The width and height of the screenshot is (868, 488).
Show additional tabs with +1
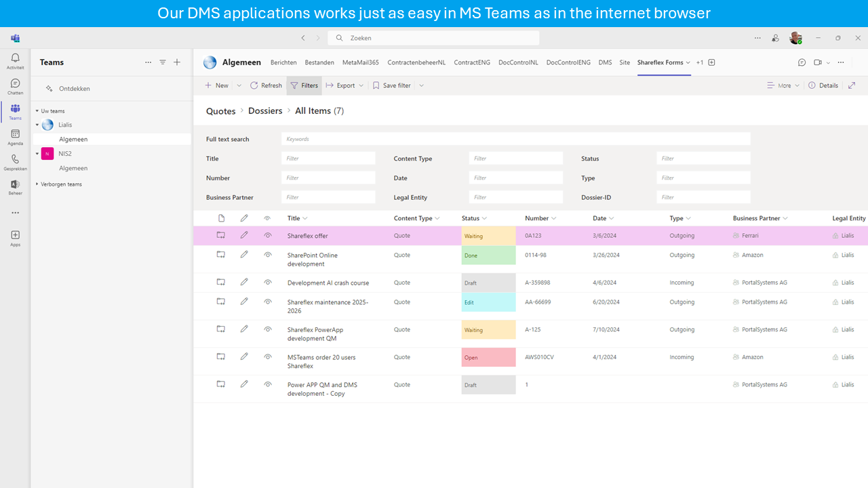pos(700,62)
